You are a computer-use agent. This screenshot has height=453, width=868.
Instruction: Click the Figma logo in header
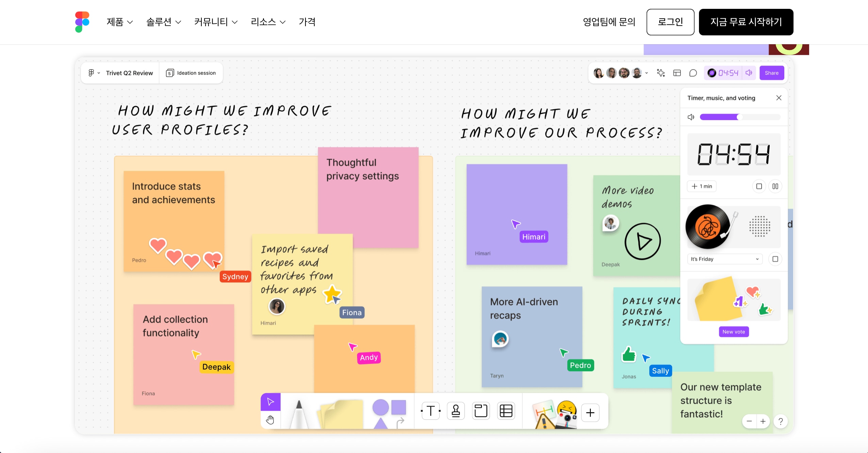click(82, 22)
